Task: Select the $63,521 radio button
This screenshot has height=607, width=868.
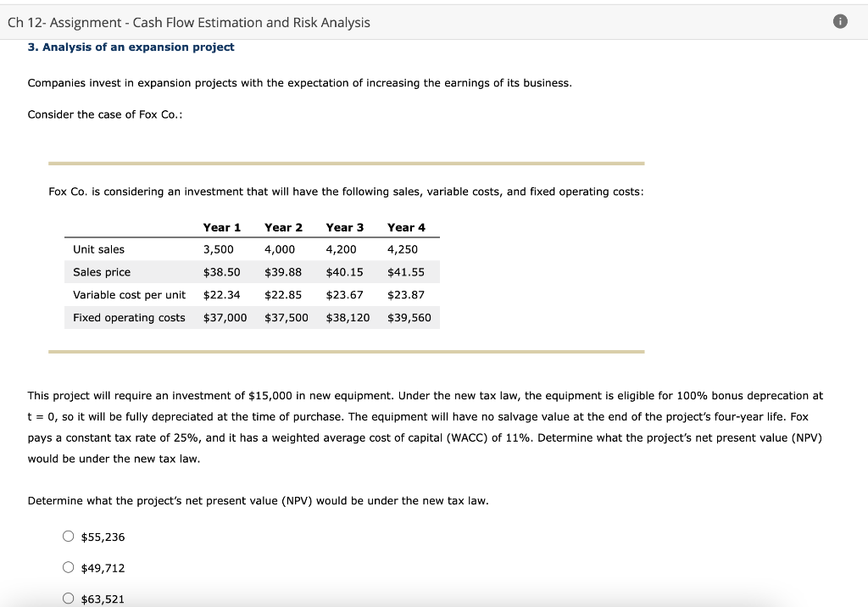Action: (68, 598)
